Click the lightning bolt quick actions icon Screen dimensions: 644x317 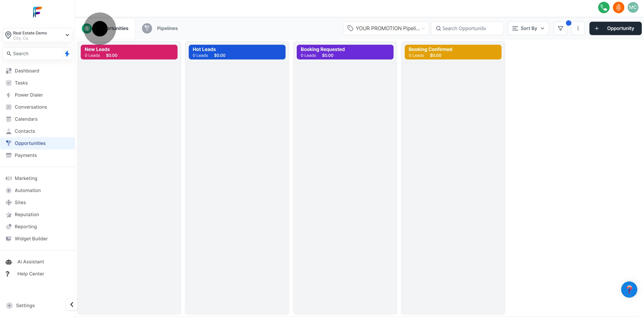[x=67, y=53]
